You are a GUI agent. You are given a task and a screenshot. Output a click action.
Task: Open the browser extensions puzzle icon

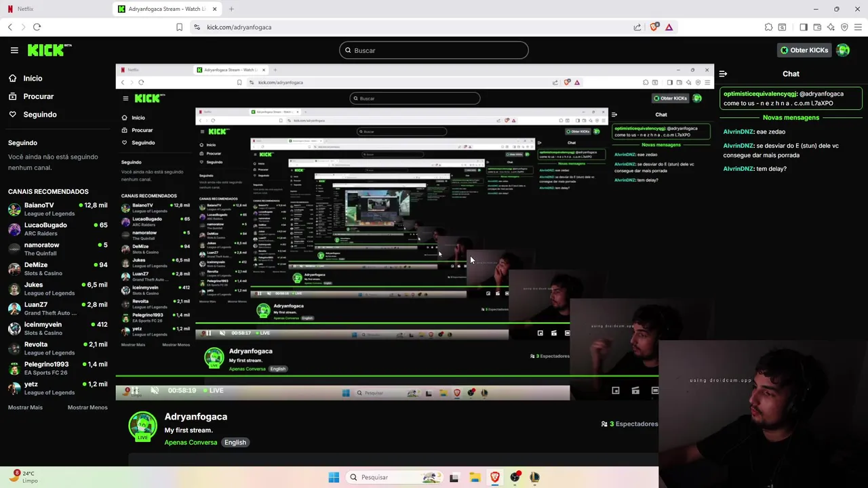pyautogui.click(x=768, y=27)
